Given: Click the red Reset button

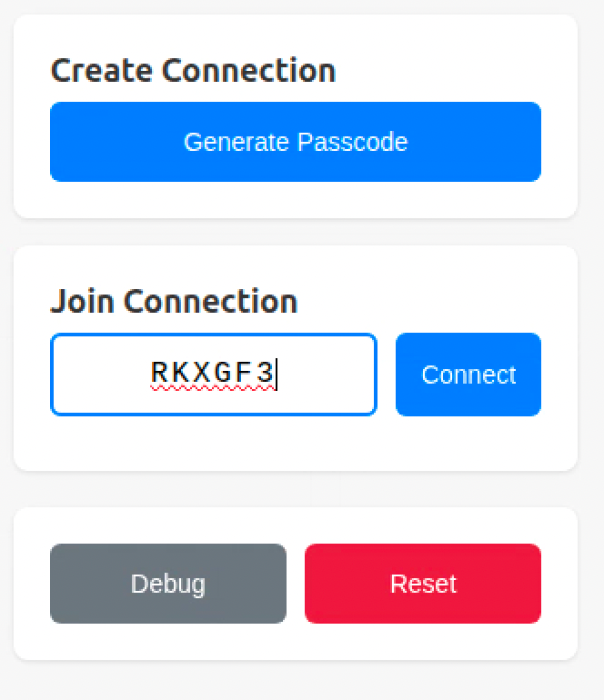Looking at the screenshot, I should click(x=423, y=584).
